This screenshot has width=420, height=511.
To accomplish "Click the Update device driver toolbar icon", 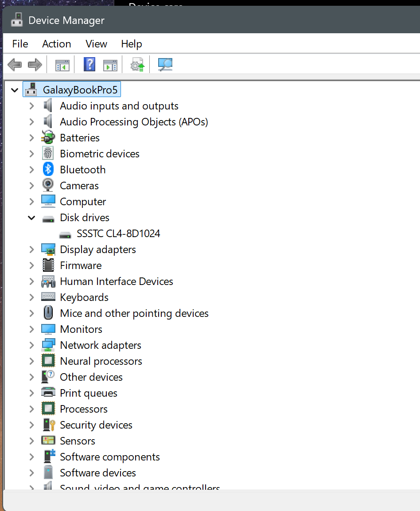I will pos(137,65).
